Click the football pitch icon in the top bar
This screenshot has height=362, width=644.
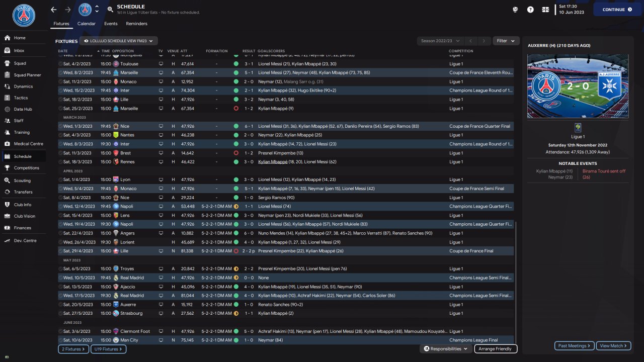(545, 10)
